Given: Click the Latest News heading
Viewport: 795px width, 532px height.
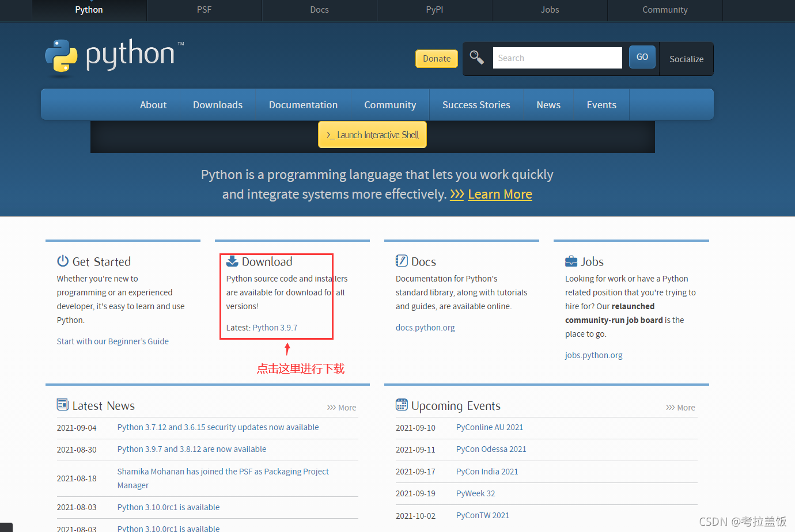Looking at the screenshot, I should click(x=104, y=406).
